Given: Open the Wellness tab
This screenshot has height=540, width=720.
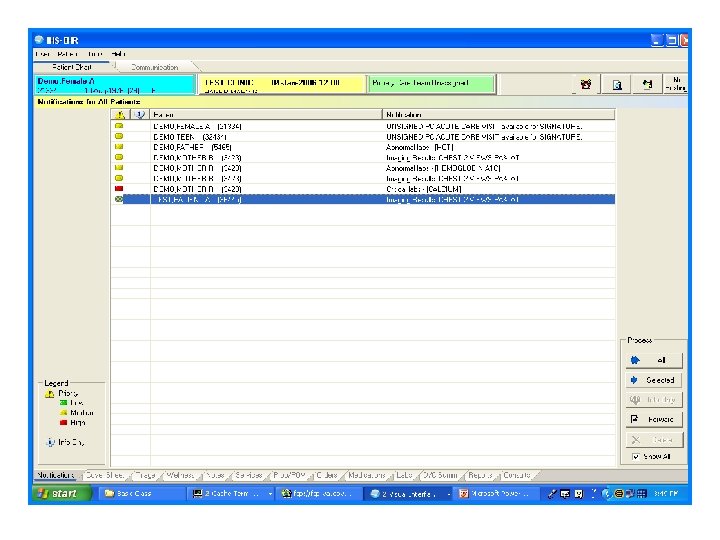Looking at the screenshot, I should [x=180, y=475].
